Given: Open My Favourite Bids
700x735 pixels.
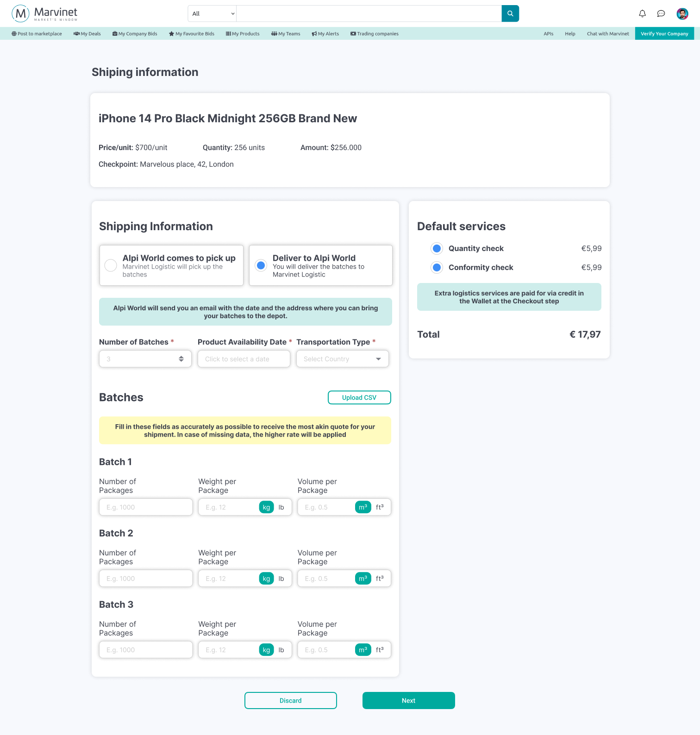Looking at the screenshot, I should point(192,34).
